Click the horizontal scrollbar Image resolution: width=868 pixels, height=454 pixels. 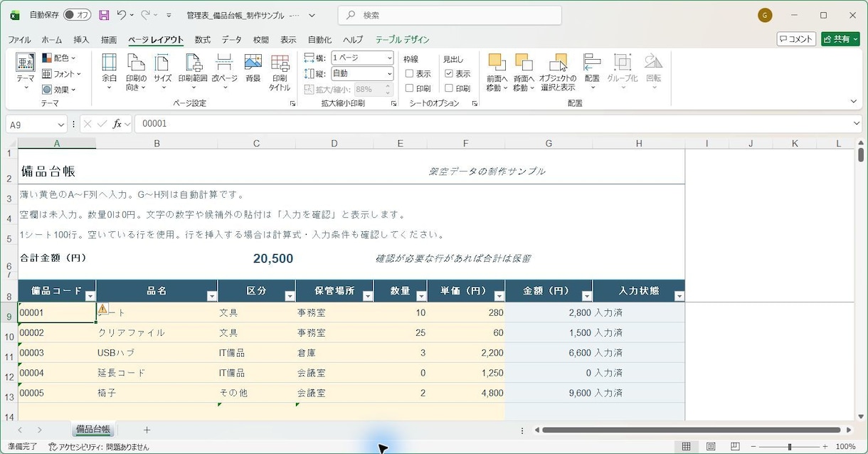691,430
